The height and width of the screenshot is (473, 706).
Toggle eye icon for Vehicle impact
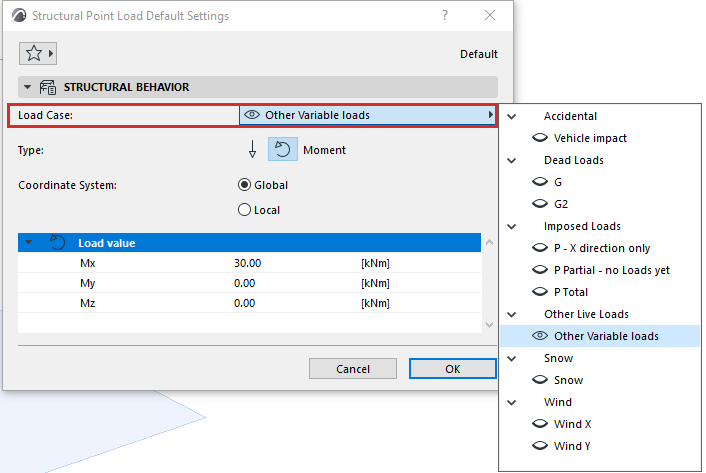click(x=540, y=138)
